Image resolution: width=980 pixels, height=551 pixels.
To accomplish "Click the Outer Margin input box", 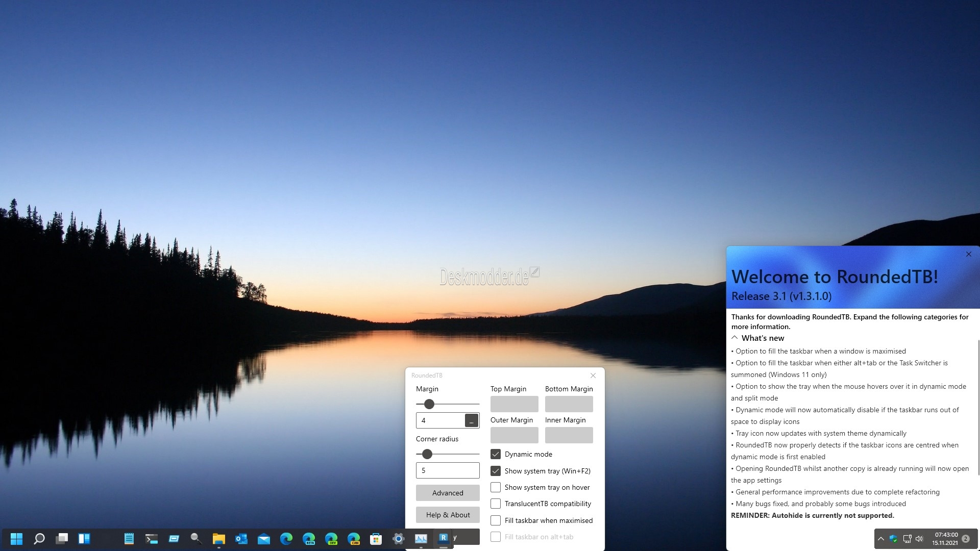I will (x=514, y=435).
